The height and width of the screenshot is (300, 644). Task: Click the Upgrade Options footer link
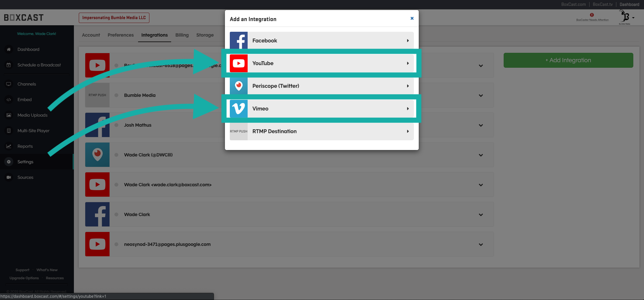[x=24, y=278]
